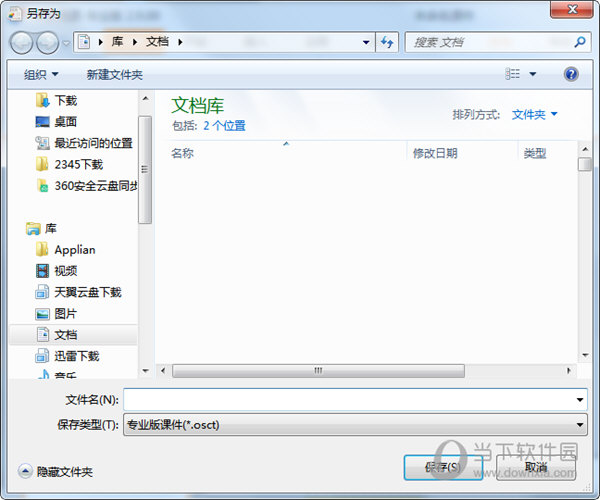Select 库 in the address breadcrumb
The width and height of the screenshot is (600, 500).
117,42
